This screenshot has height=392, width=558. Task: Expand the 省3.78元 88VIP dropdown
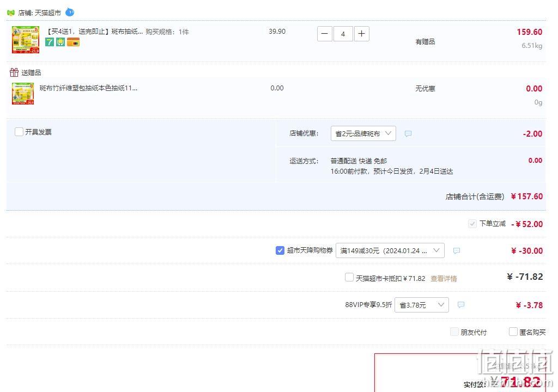point(422,305)
